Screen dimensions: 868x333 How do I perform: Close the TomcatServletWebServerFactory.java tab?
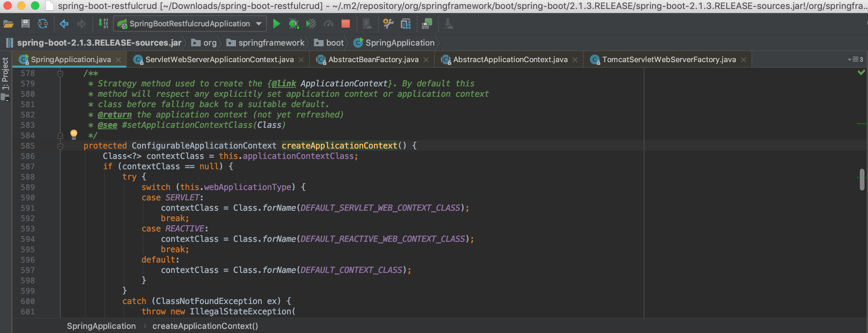(x=743, y=60)
